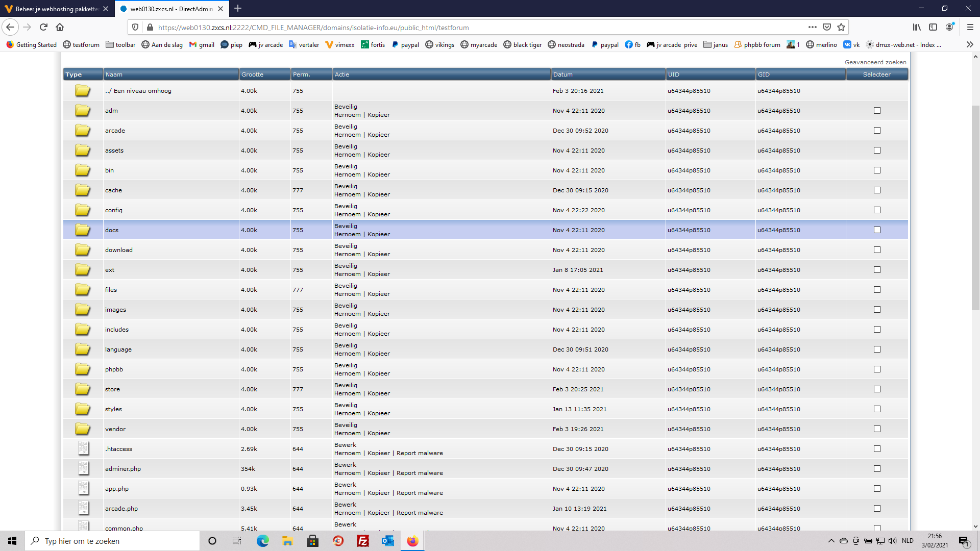
Task: Open the Firefox library icon
Action: coord(917,27)
